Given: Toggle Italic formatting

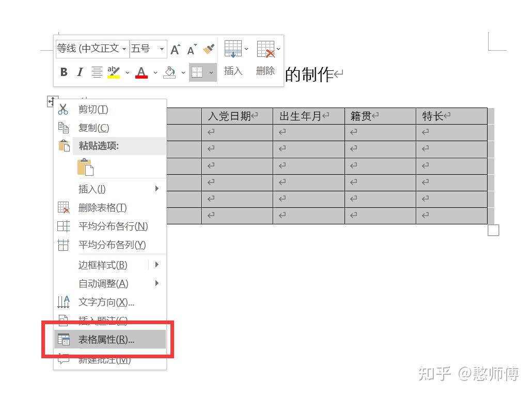Looking at the screenshot, I should click(x=80, y=72).
